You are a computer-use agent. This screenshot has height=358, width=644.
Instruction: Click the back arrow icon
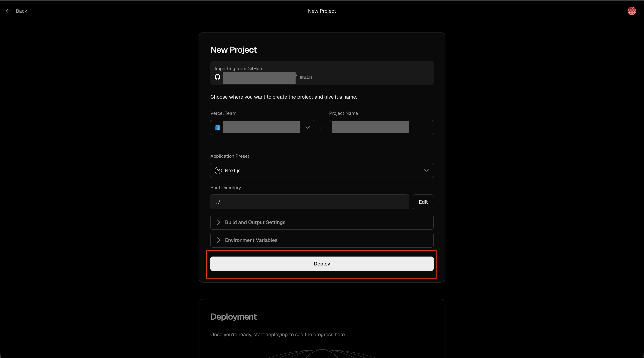(x=9, y=11)
